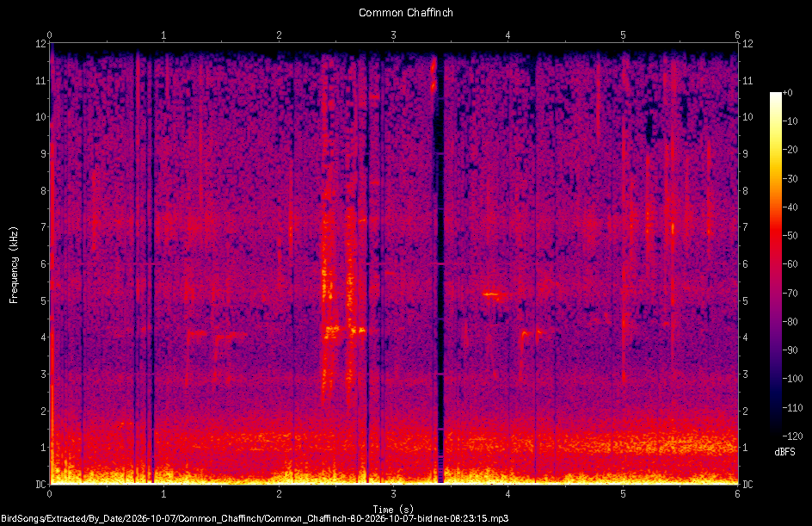
Task: Click the "dBFS" label under color scale
Action: pyautogui.click(x=784, y=452)
